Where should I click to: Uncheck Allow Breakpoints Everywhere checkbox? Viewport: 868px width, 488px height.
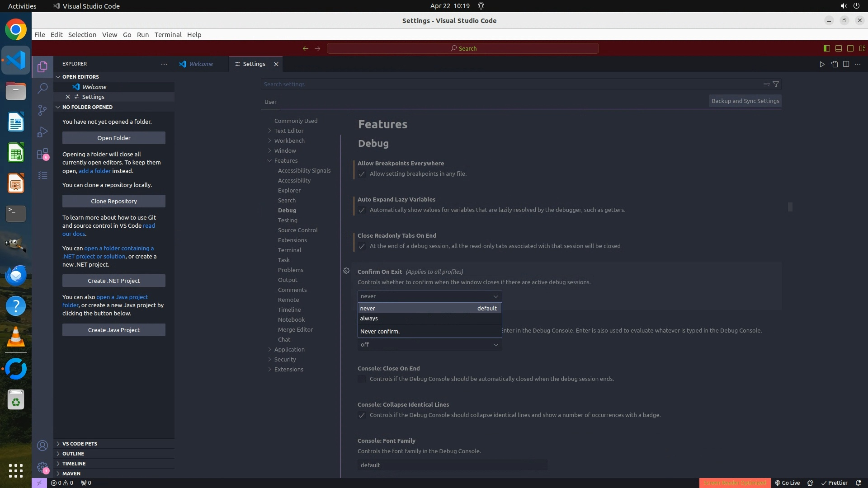[x=362, y=174]
